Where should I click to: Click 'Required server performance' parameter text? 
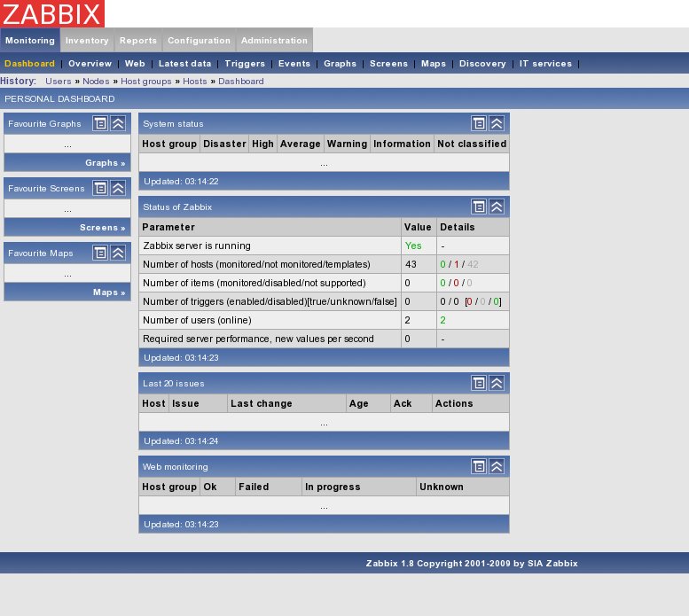click(258, 339)
